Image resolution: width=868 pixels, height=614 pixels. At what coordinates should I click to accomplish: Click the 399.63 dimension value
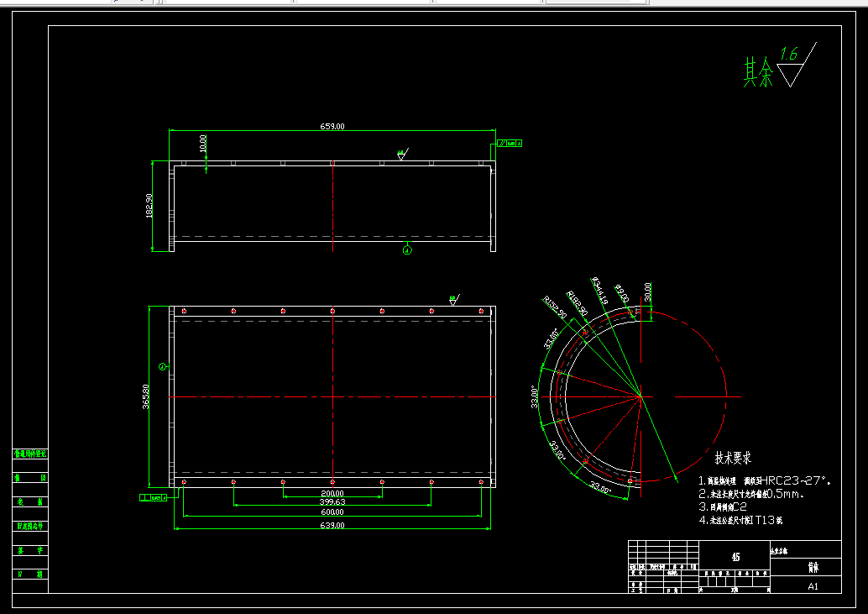pos(332,501)
